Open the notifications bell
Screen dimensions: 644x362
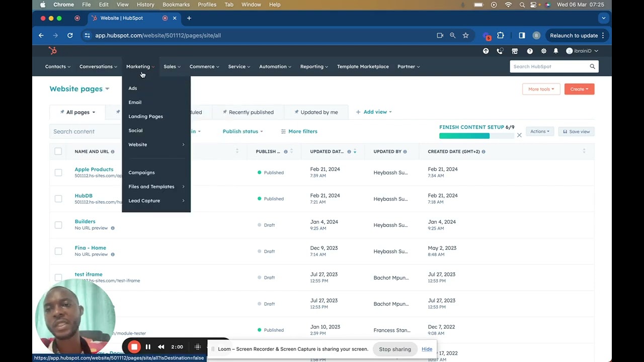(556, 51)
